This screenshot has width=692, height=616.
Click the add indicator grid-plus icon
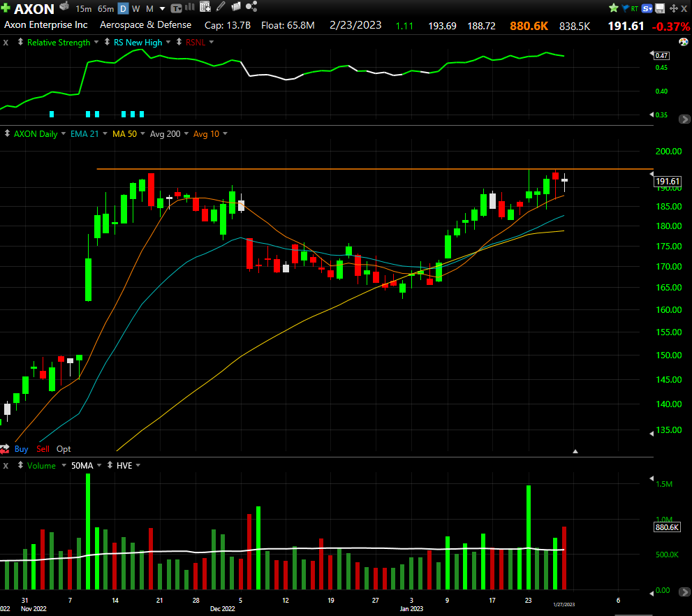point(205,6)
